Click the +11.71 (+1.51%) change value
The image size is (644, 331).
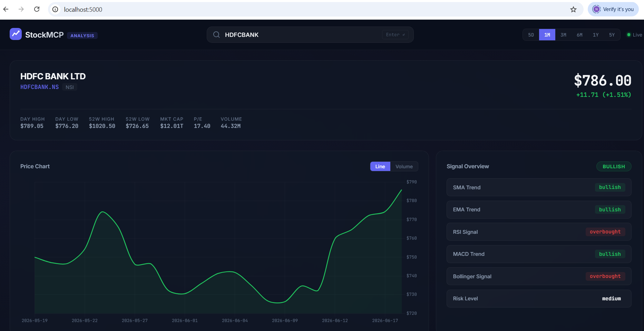[604, 95]
